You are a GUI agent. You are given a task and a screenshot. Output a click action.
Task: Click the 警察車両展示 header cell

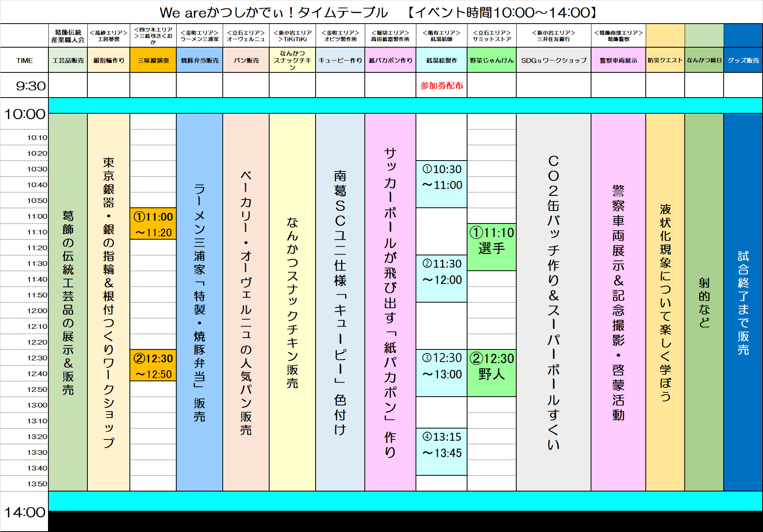[x=618, y=60]
